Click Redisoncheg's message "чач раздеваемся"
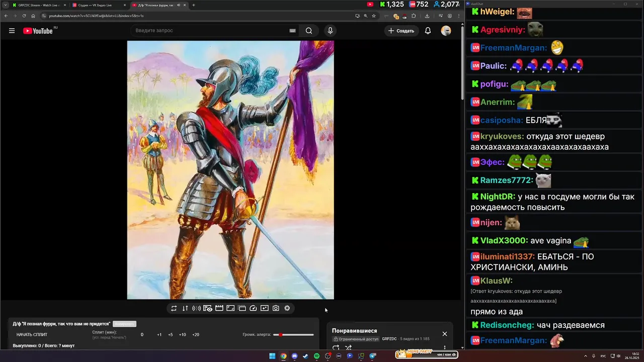Screen dimensions: 644x362 571,325
